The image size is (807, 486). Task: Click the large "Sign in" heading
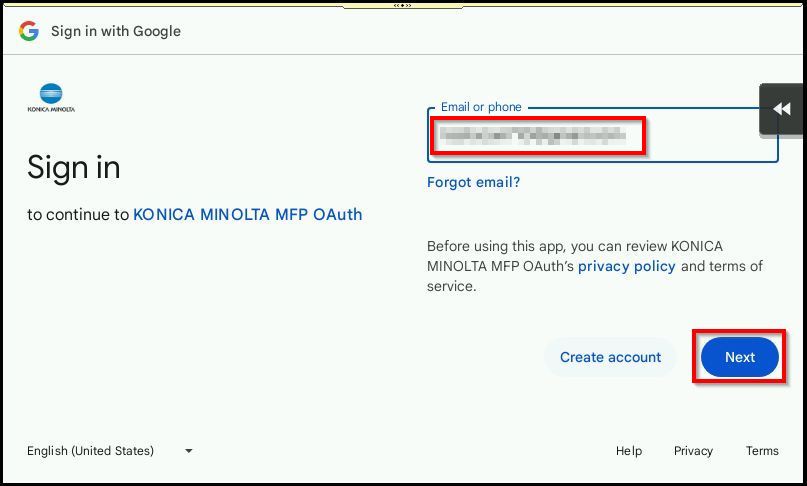point(74,167)
